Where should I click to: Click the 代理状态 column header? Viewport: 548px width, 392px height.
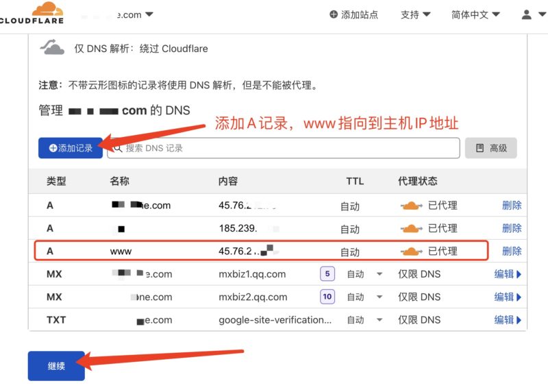point(418,181)
